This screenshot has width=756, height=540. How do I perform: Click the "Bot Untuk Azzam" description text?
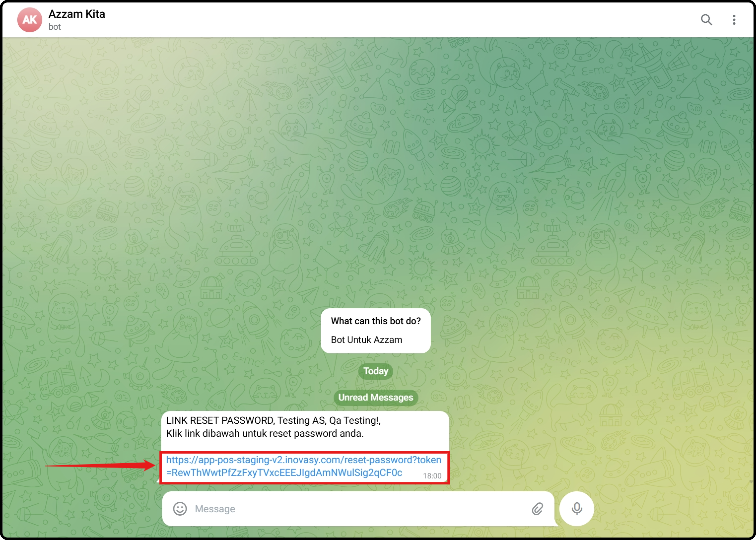click(x=366, y=340)
